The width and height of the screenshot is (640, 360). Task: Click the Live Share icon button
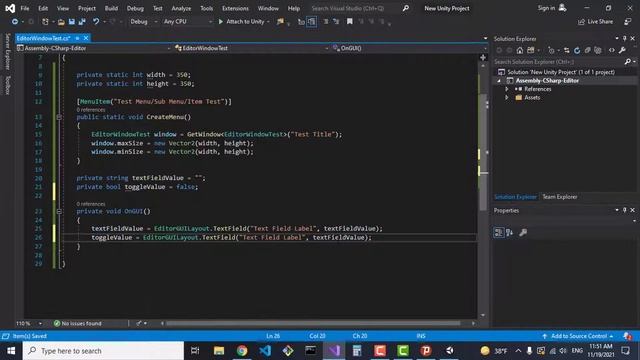596,22
